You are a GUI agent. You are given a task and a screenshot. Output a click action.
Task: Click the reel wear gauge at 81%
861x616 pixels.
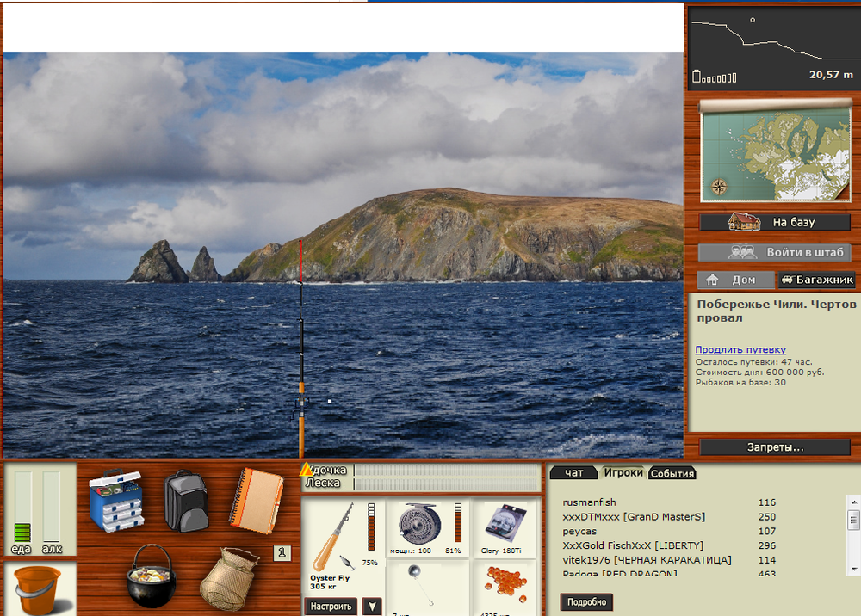click(x=458, y=523)
